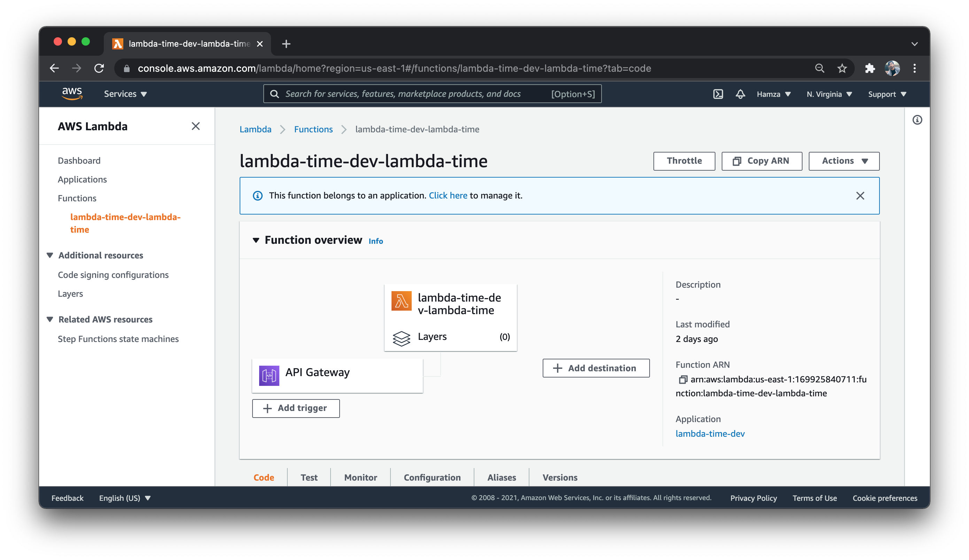Switch to the Configuration tab
The image size is (969, 560).
pos(432,477)
